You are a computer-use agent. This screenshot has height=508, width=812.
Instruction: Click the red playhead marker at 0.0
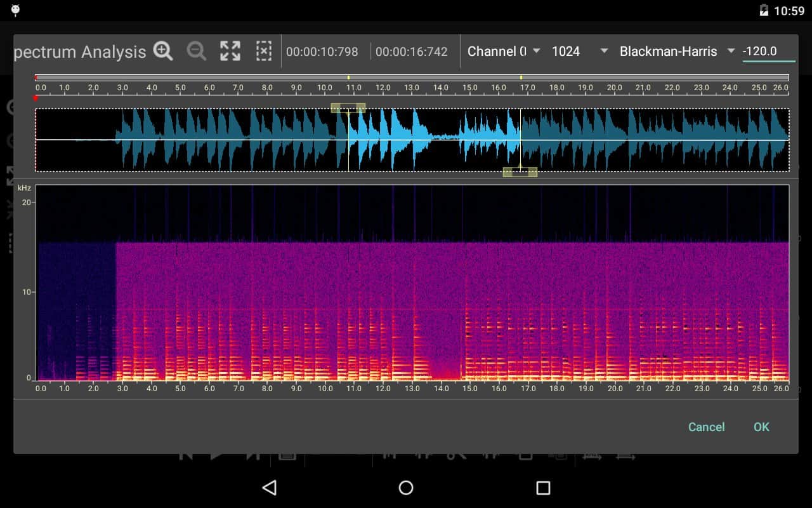point(36,98)
